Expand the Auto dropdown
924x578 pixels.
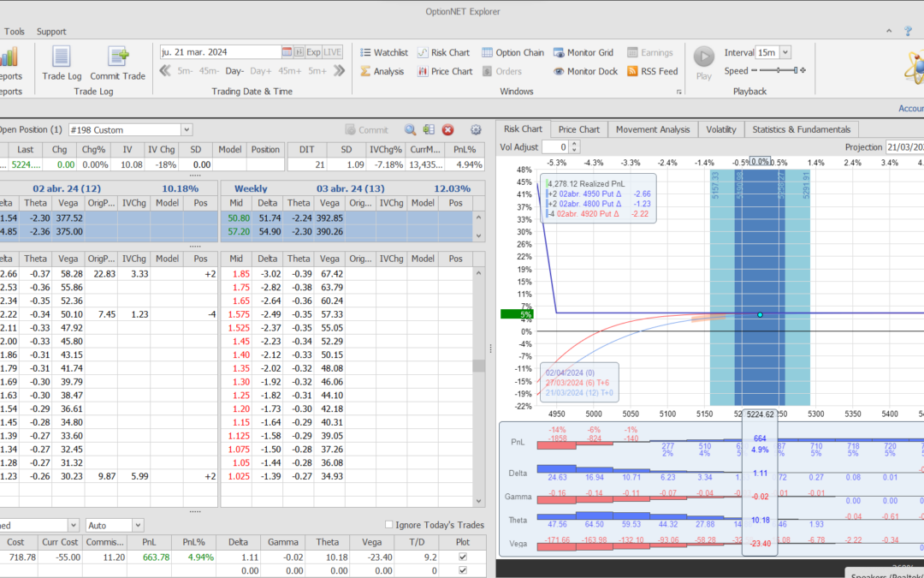pyautogui.click(x=138, y=525)
